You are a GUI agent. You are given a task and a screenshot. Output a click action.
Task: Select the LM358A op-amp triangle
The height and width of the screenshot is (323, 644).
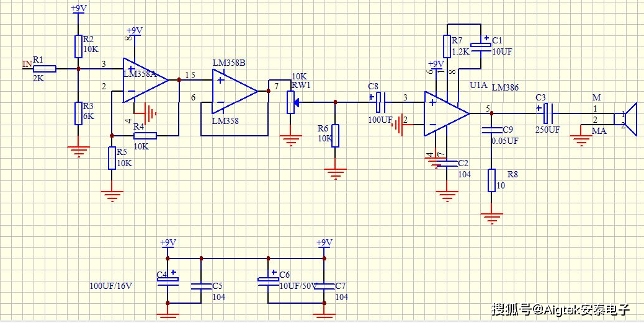[x=145, y=80]
